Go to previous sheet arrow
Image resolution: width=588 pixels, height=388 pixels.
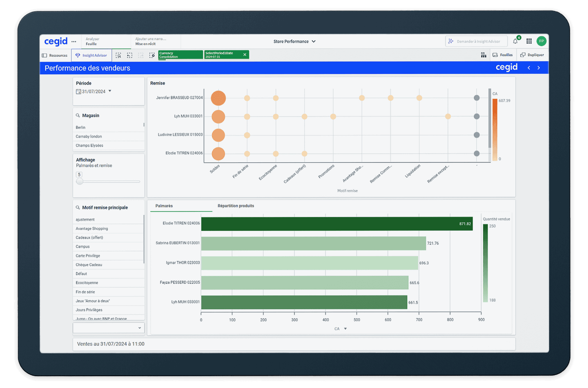click(529, 68)
